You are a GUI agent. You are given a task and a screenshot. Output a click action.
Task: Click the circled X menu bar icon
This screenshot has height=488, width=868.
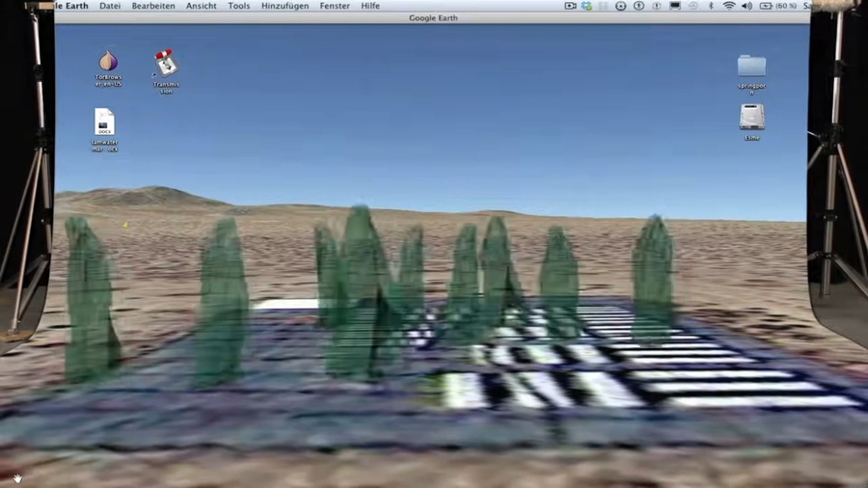click(620, 6)
